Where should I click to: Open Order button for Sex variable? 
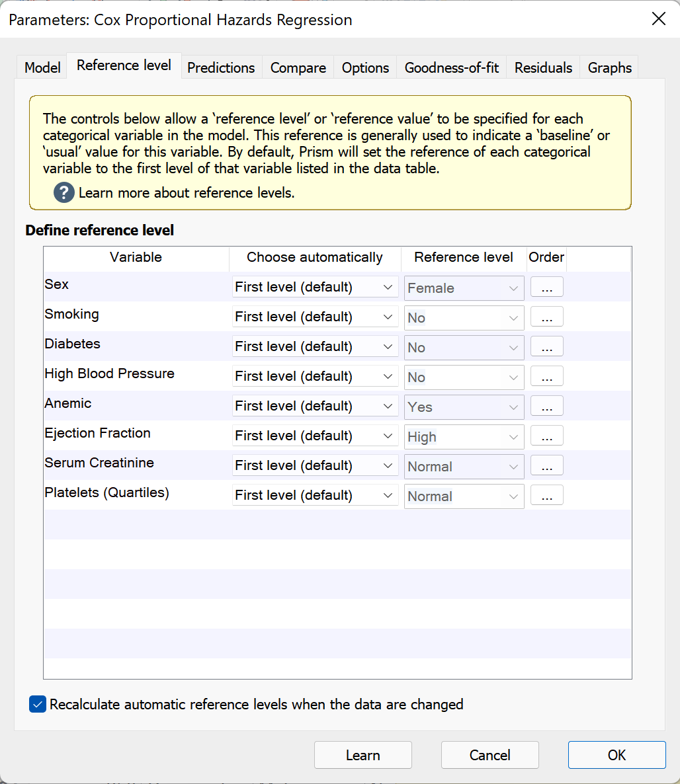tap(546, 288)
